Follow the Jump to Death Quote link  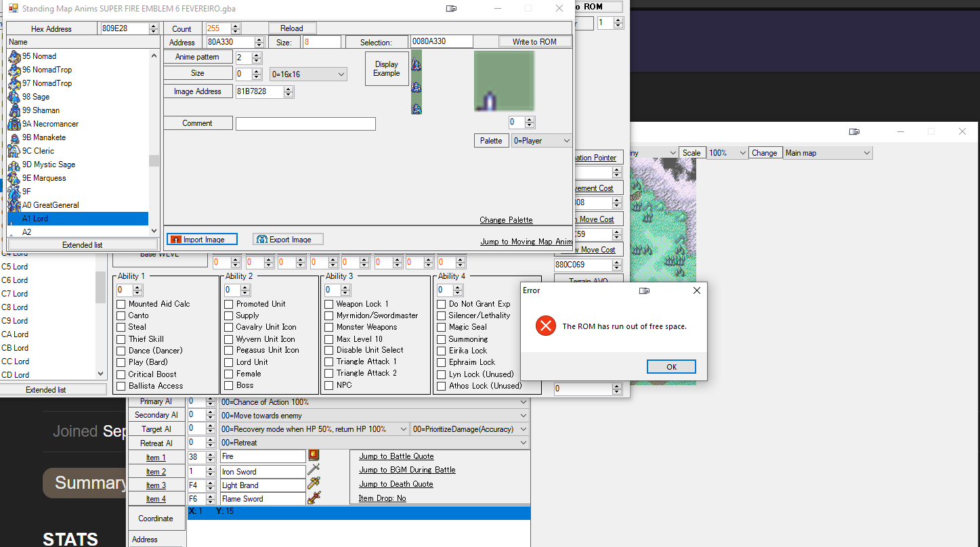click(396, 484)
